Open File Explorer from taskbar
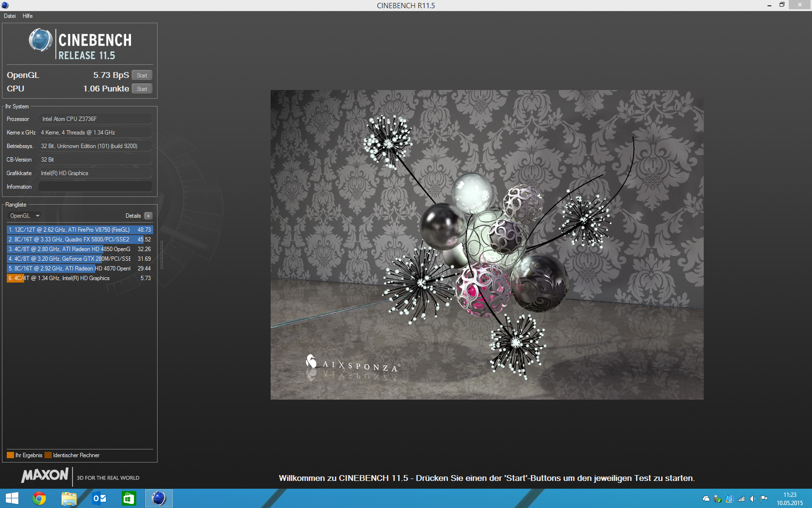Viewport: 812px width, 508px height. [69, 498]
